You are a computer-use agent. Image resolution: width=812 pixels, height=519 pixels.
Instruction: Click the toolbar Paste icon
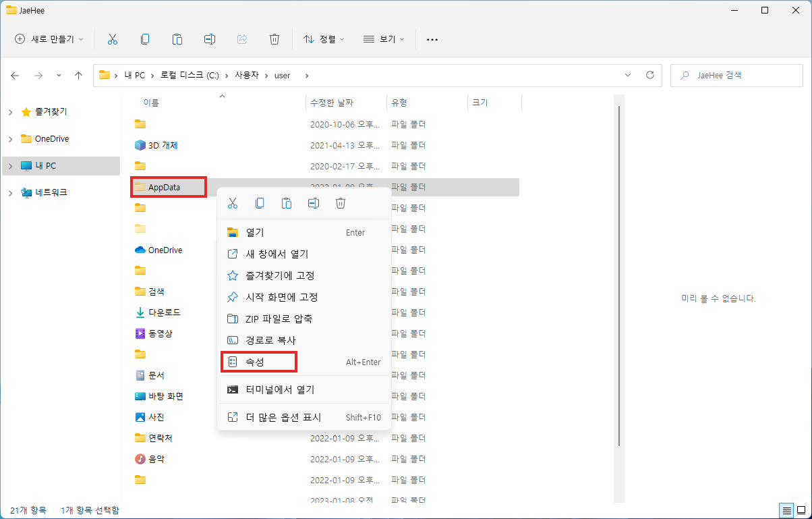coord(177,39)
